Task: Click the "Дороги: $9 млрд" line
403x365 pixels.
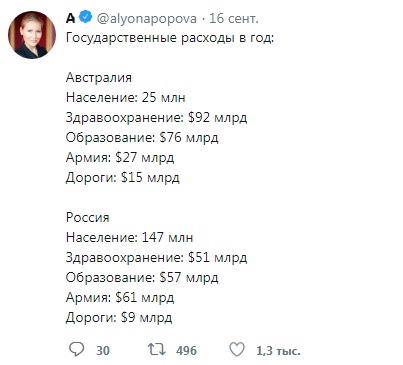Action: [x=119, y=318]
